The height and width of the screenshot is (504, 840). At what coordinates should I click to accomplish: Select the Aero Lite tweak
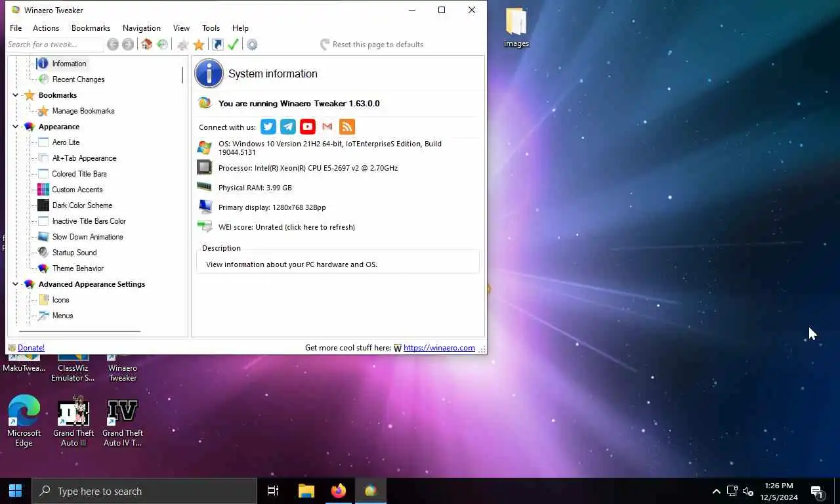[x=66, y=142]
